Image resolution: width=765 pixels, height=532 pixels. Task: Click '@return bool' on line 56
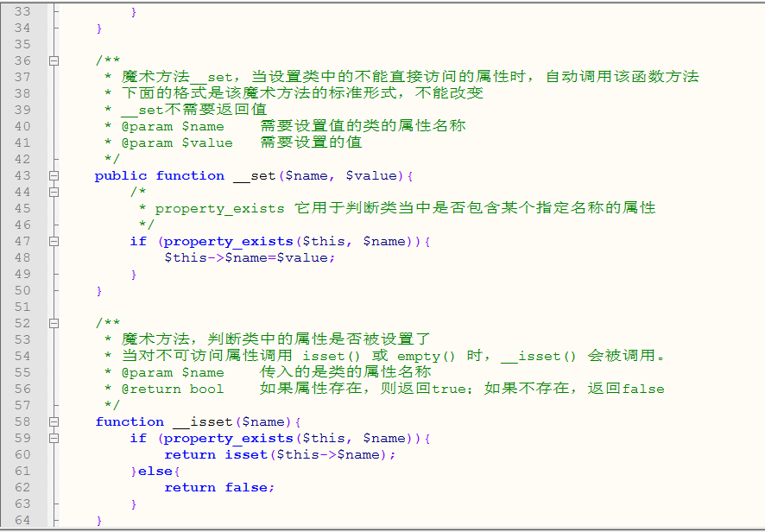click(x=173, y=389)
